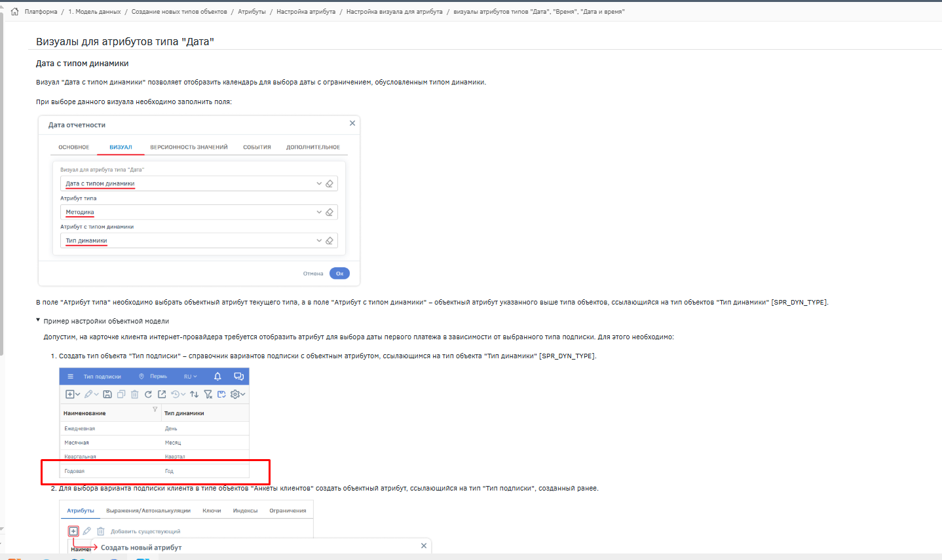This screenshot has width=942, height=560.
Task: Open the RU language dropdown
Action: click(x=190, y=377)
